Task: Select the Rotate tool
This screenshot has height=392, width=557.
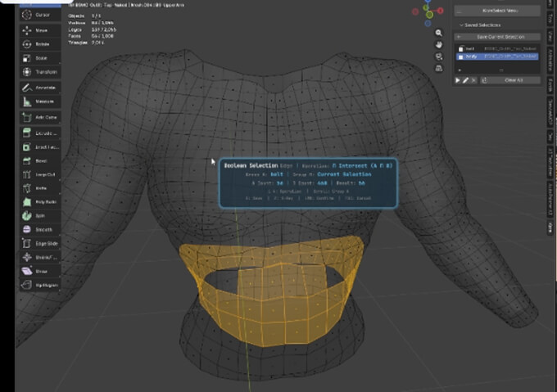Action: (35, 43)
